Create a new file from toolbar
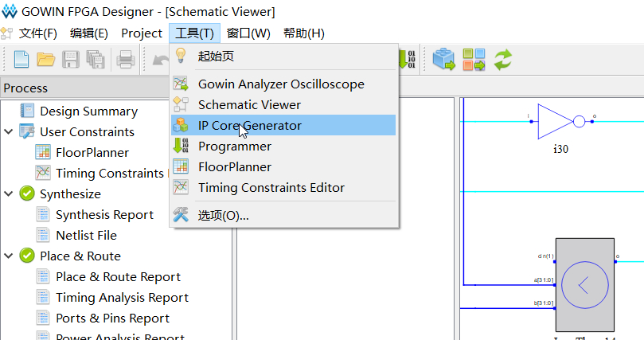 point(21,60)
